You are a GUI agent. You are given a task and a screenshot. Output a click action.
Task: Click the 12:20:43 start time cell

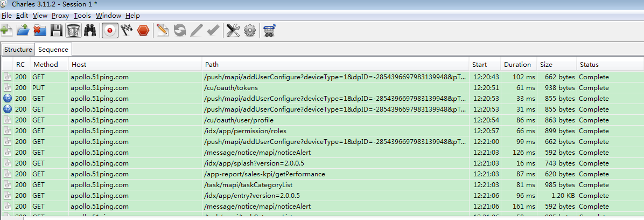coord(486,77)
